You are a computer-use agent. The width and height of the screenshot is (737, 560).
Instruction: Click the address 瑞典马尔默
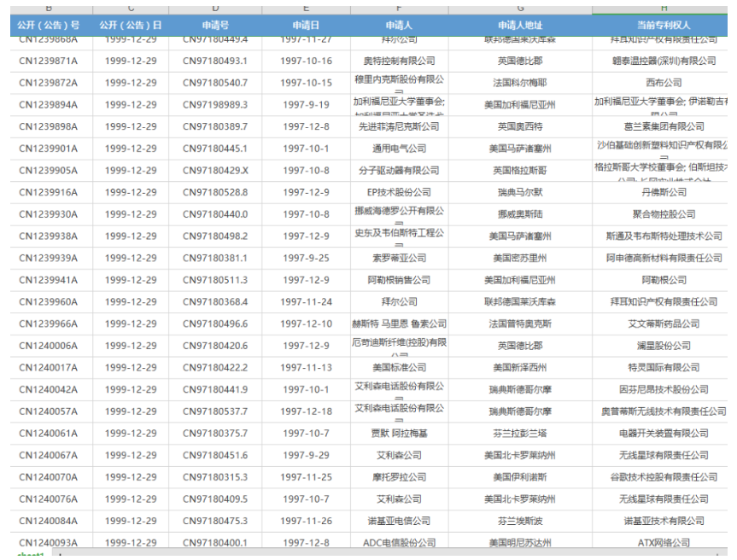pos(520,192)
